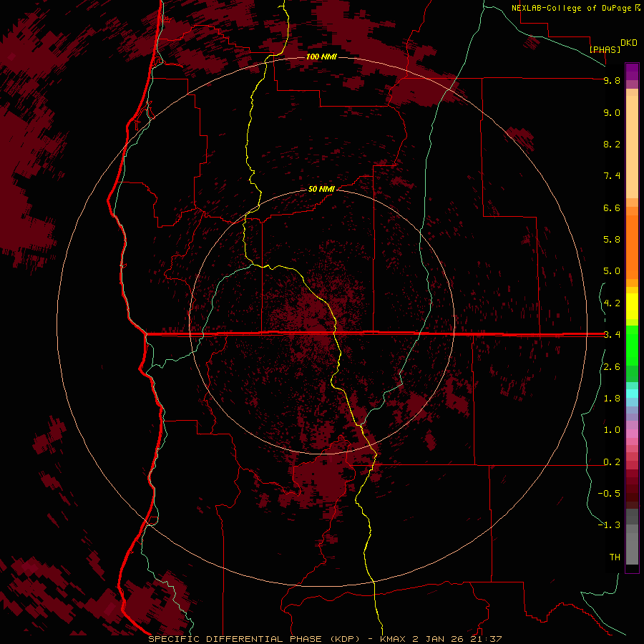Click the 3.4 value on the scale

pos(612,335)
